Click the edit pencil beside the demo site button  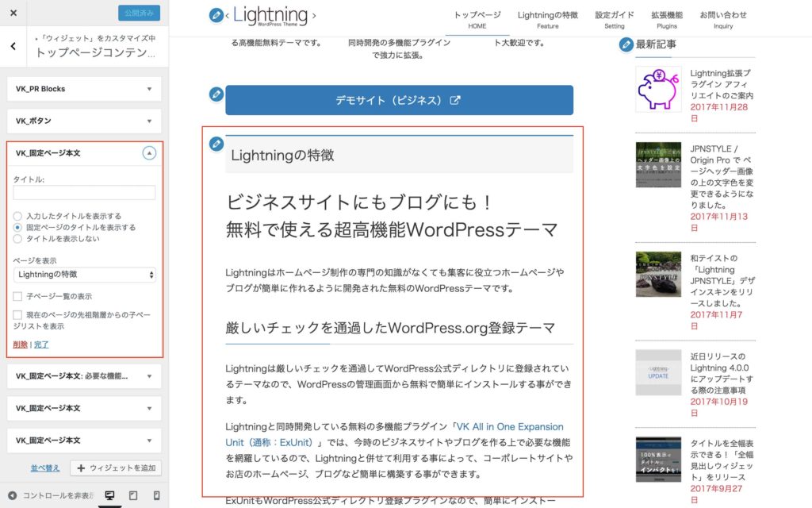(x=216, y=94)
